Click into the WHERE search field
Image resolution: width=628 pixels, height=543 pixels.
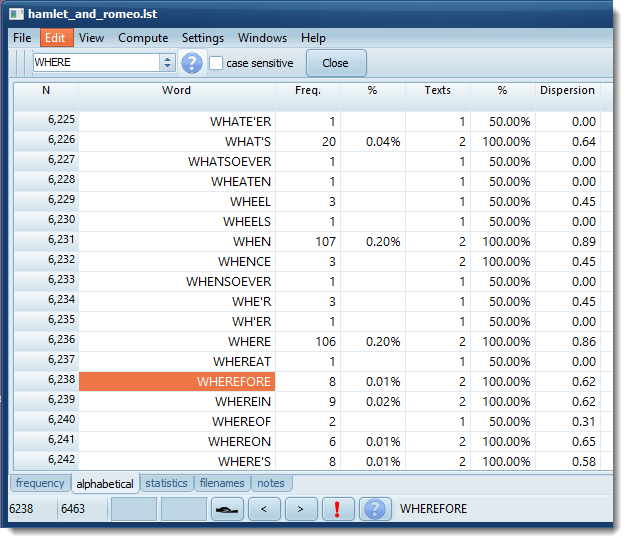[97, 62]
